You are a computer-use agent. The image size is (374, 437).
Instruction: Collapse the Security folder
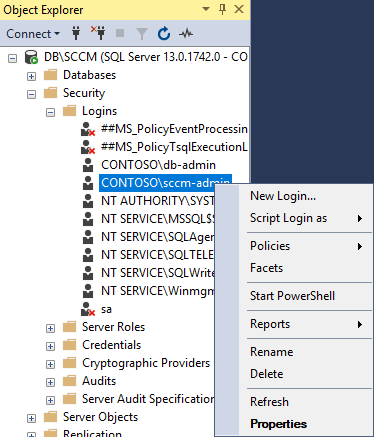point(31,94)
